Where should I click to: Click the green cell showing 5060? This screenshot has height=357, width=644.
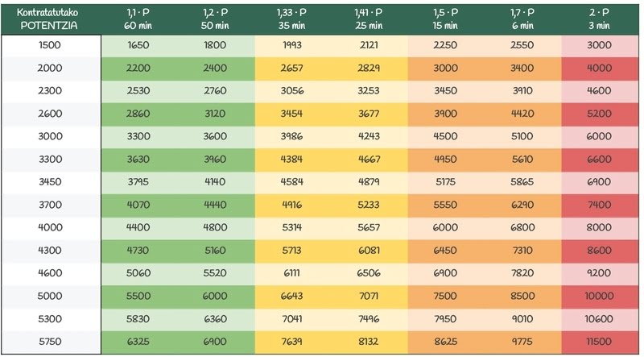click(138, 272)
